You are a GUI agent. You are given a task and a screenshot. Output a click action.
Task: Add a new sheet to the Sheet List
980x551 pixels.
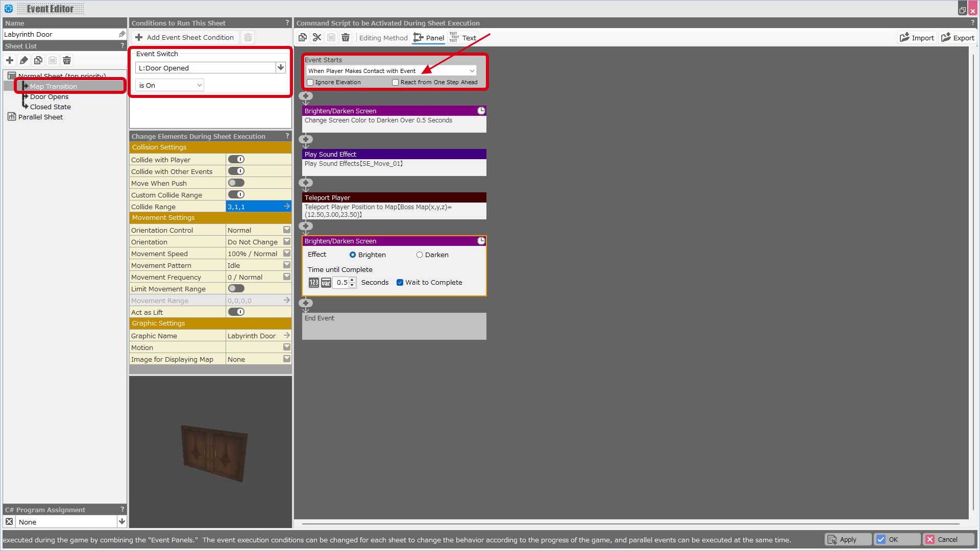point(10,60)
